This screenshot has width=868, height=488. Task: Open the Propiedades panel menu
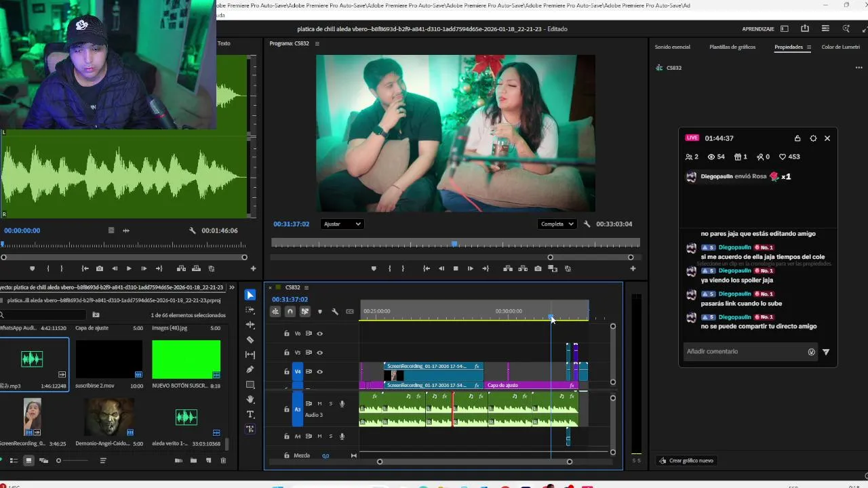809,47
